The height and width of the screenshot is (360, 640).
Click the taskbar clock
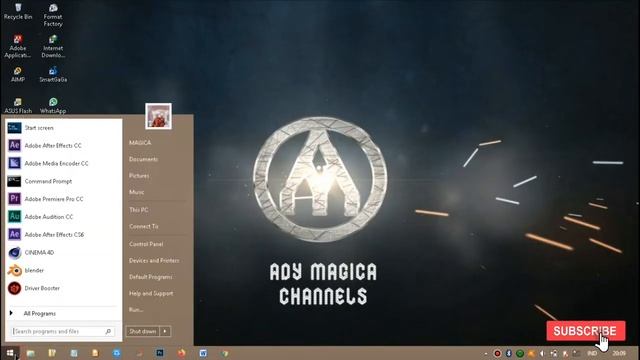click(619, 353)
